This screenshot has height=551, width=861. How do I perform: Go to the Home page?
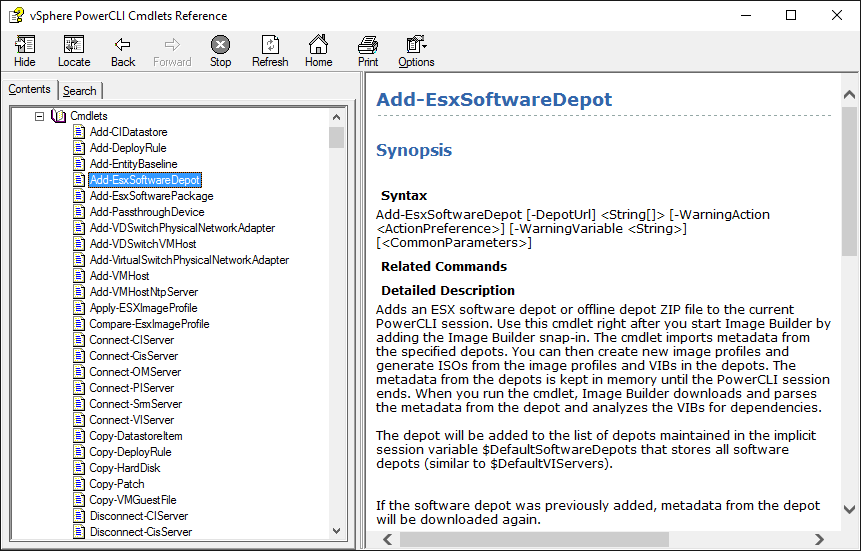click(x=318, y=51)
